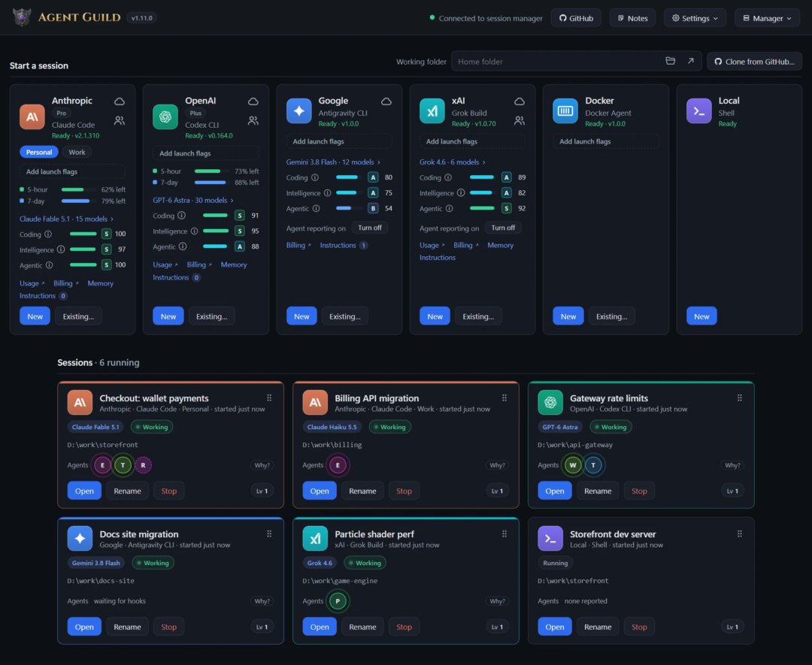Click info icon next to OpenAI Intelligence score
This screenshot has width=812, height=665.
194,231
